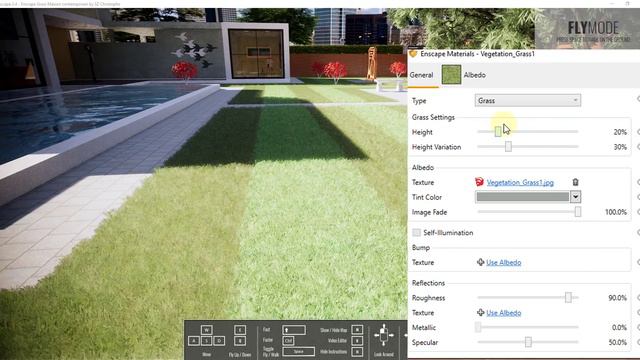Click the D key hint icon

(x=219, y=340)
